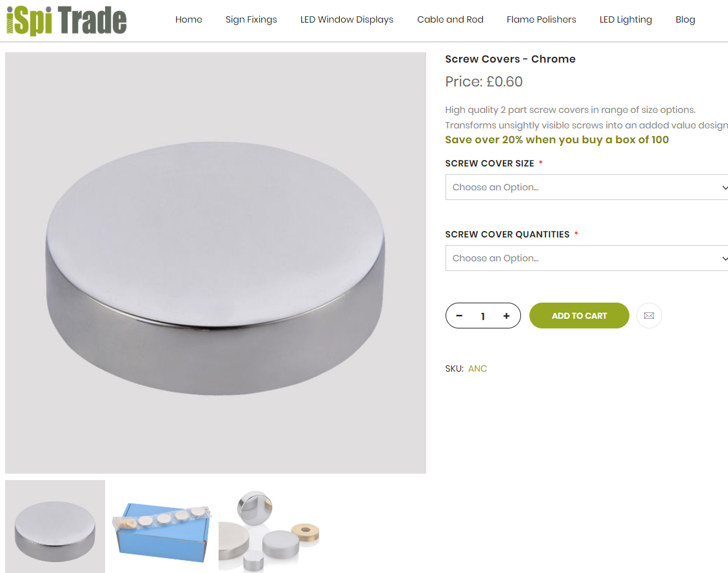728x573 pixels.
Task: Expand the size dropdown chevron arrow
Action: [724, 187]
